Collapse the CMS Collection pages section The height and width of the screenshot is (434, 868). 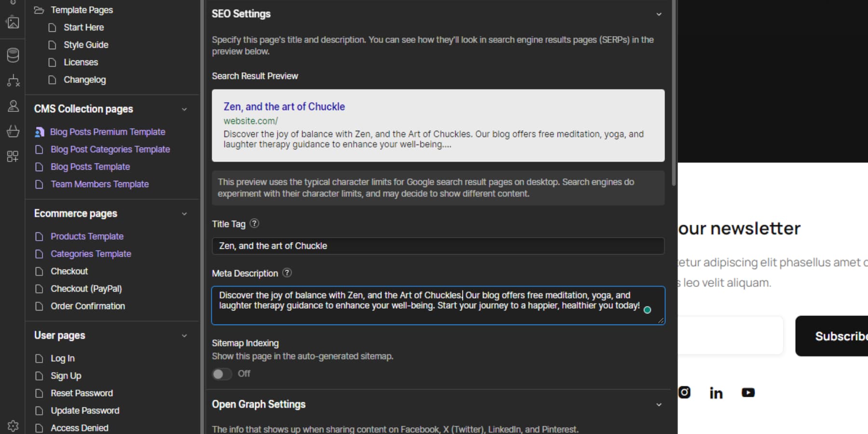[x=184, y=109]
